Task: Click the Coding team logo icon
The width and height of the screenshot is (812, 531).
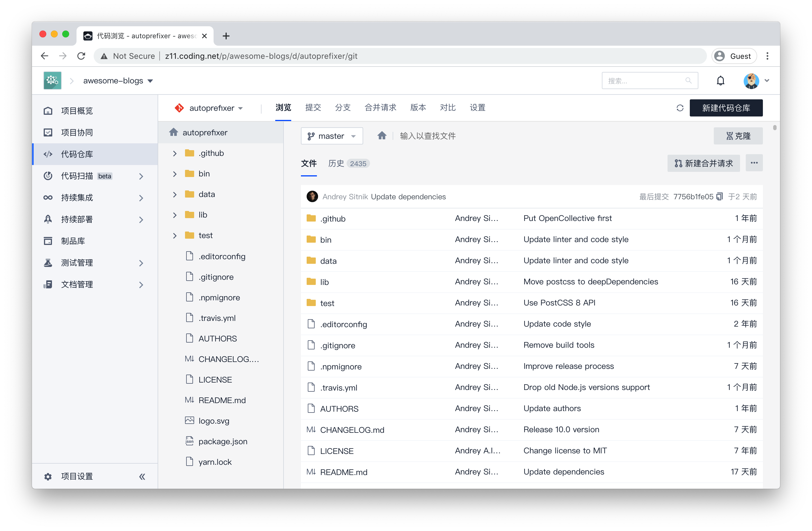Action: pos(53,81)
